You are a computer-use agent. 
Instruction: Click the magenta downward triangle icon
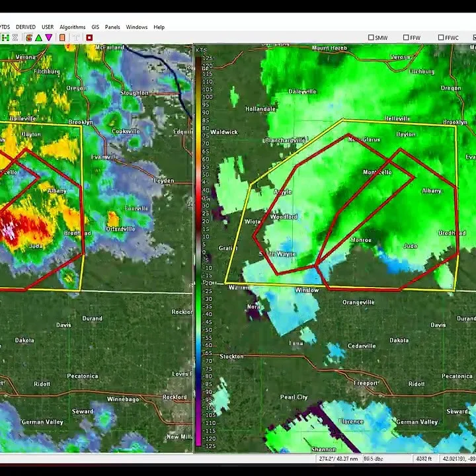pyautogui.click(x=49, y=38)
